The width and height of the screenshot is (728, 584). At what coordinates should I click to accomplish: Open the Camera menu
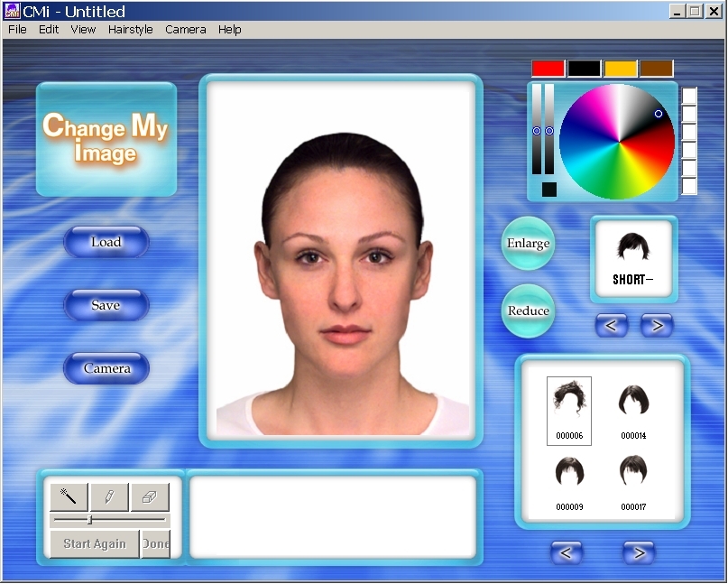[185, 29]
